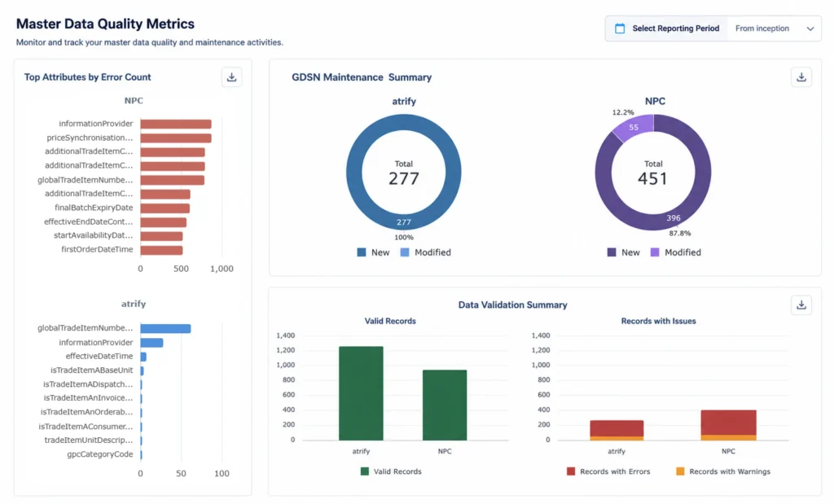Toggle the Records with Errors red legend swatch

point(571,471)
